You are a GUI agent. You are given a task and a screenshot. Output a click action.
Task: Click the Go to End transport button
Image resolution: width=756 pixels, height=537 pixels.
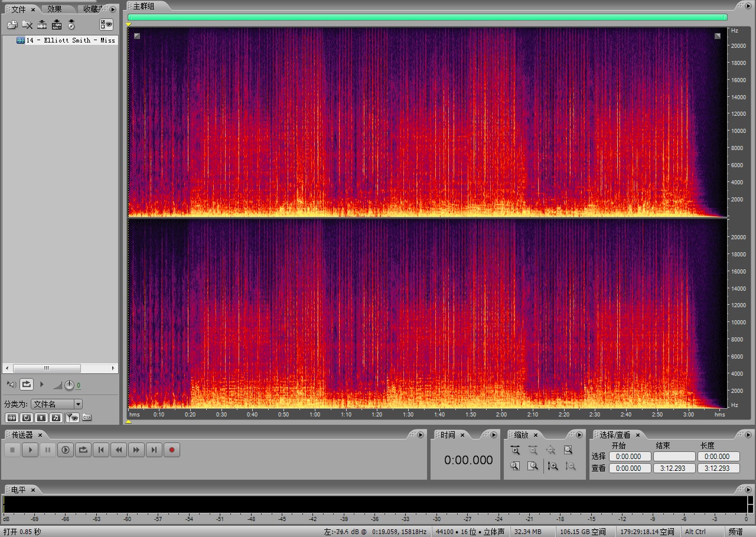click(154, 450)
